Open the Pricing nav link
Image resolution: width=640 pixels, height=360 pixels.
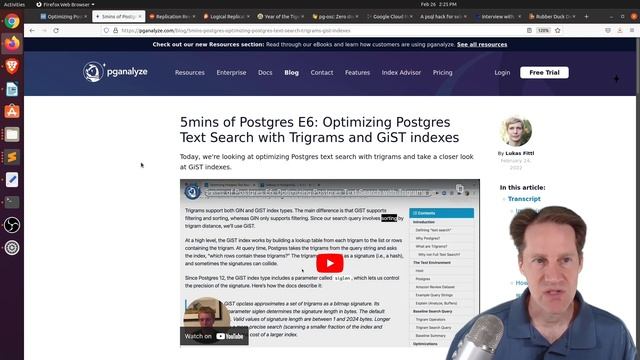[x=442, y=72]
